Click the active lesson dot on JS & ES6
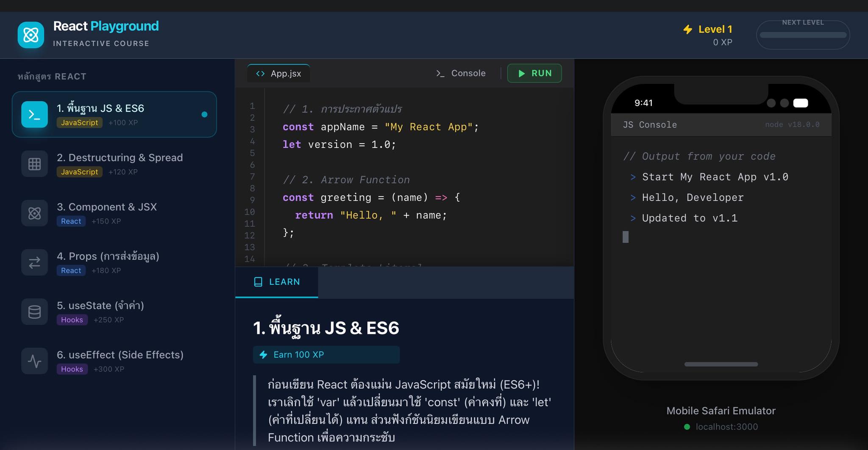The image size is (868, 450). [204, 114]
